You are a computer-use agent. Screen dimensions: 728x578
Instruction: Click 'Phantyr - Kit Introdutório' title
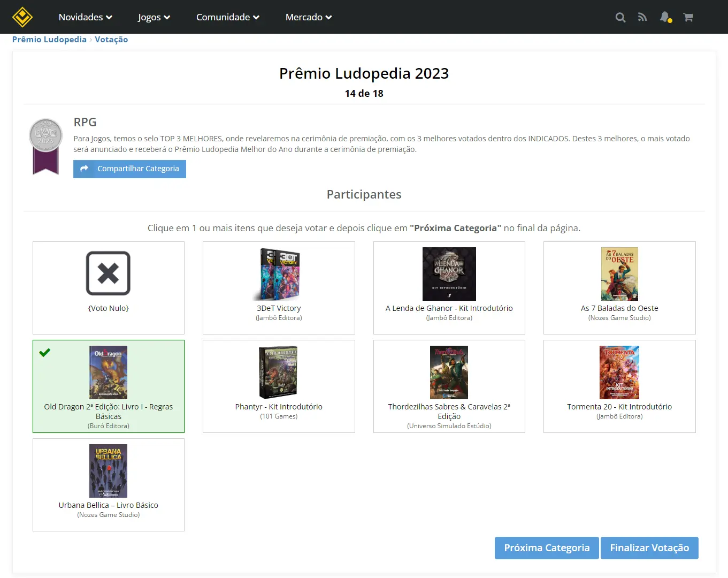(x=279, y=407)
